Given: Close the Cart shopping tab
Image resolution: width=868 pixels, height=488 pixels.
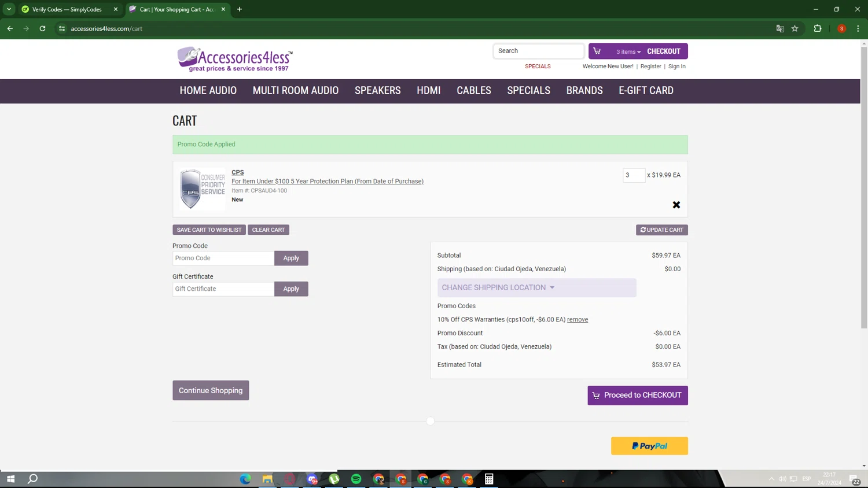Looking at the screenshot, I should pyautogui.click(x=223, y=9).
